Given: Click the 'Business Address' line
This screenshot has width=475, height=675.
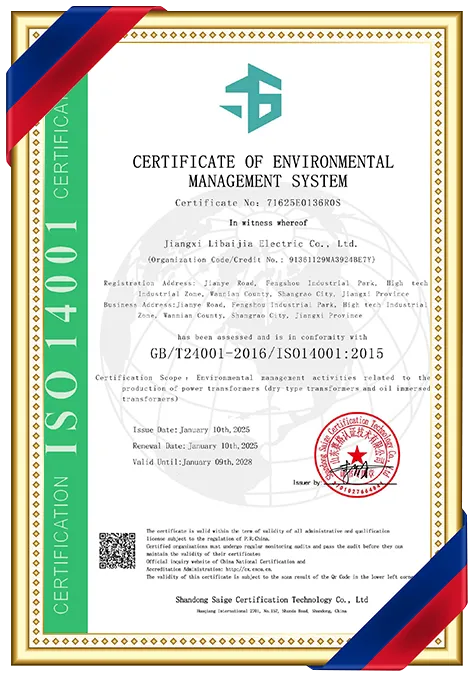Looking at the screenshot, I should tap(266, 305).
